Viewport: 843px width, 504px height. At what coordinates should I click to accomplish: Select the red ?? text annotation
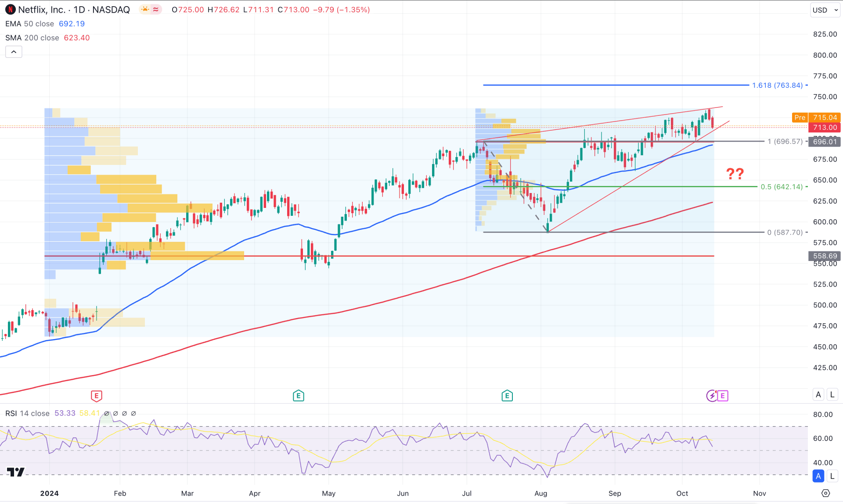tap(735, 174)
